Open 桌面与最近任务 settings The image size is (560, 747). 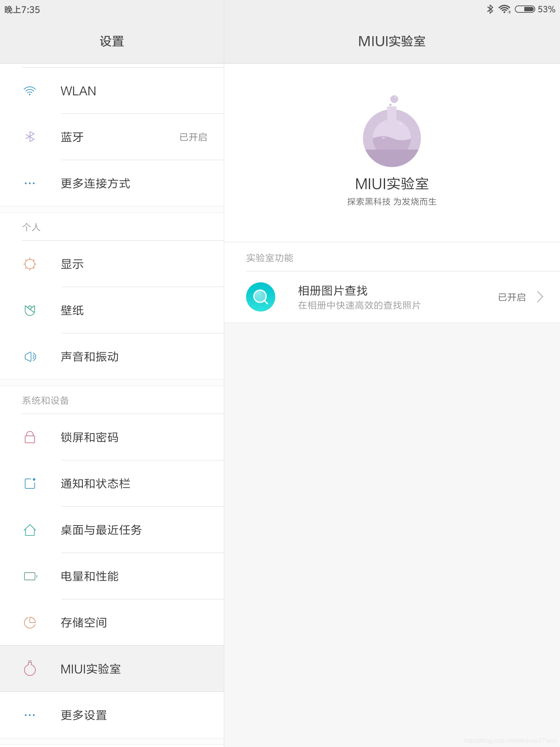(112, 530)
